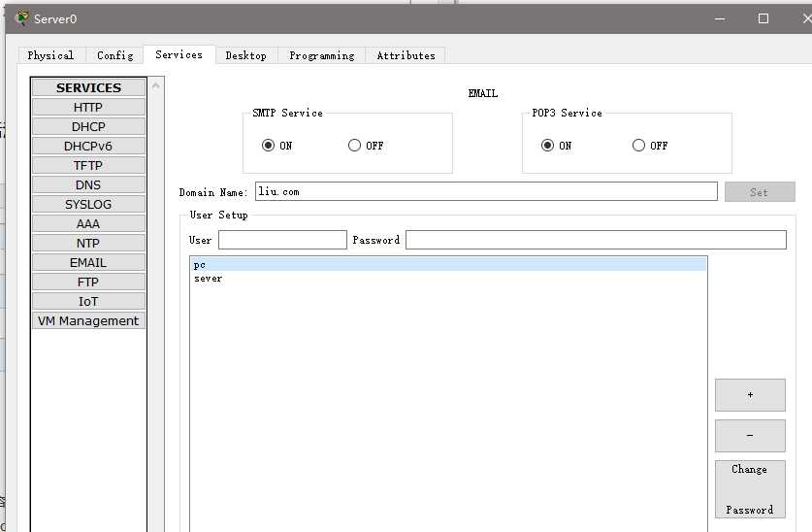
Task: Select the NTP service
Action: coord(88,244)
